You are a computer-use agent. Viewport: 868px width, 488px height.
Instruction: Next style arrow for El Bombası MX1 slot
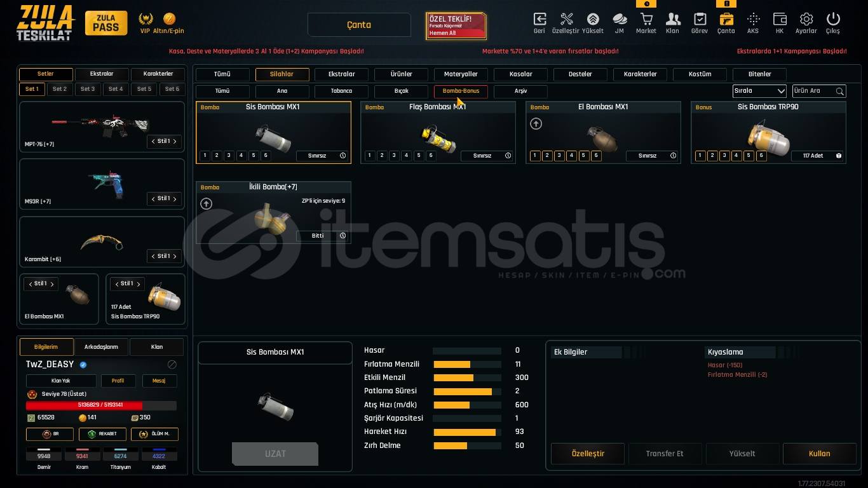coord(51,283)
